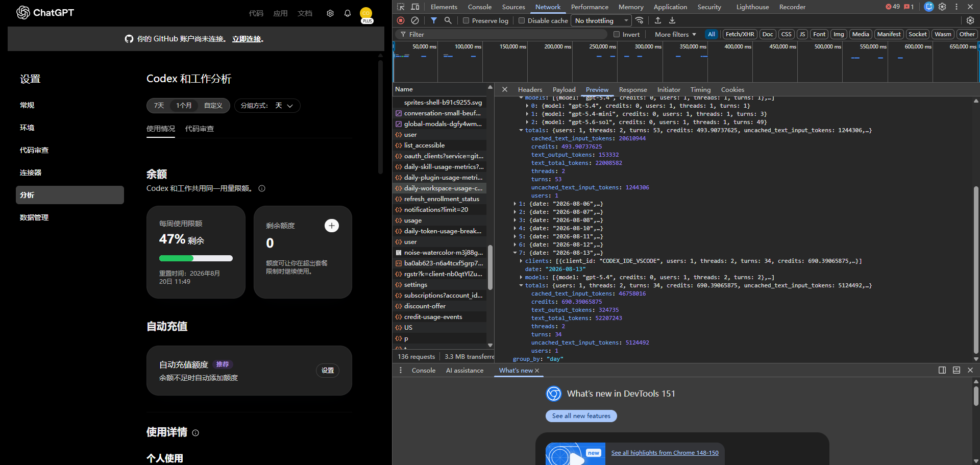This screenshot has height=465, width=980.
Task: Click See all new features button
Action: pyautogui.click(x=581, y=416)
